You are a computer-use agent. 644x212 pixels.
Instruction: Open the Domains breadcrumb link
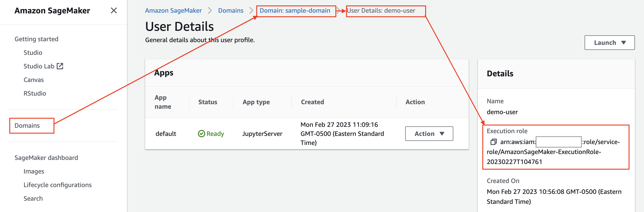pos(230,10)
